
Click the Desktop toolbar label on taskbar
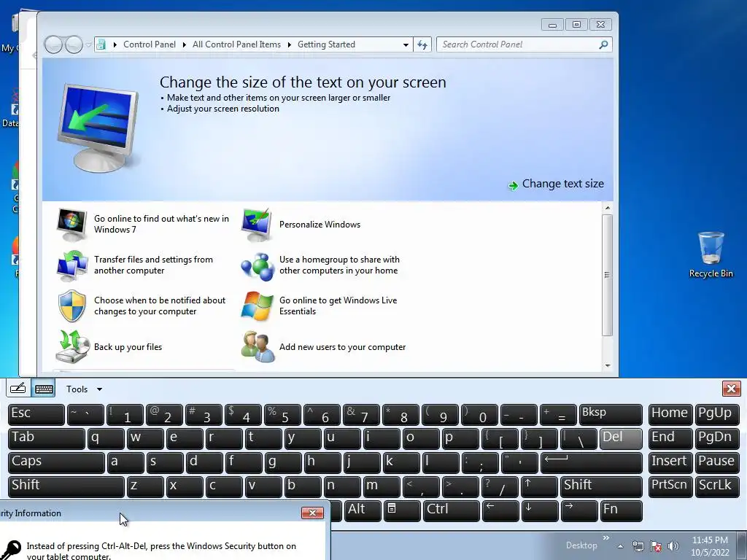[x=581, y=545]
